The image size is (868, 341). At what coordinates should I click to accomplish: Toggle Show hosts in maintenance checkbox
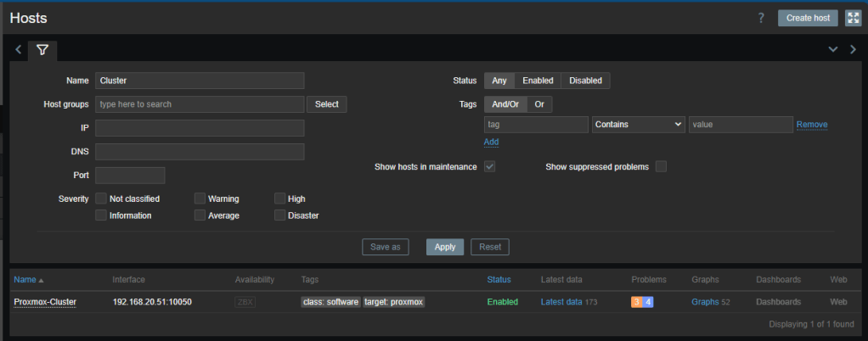[489, 166]
